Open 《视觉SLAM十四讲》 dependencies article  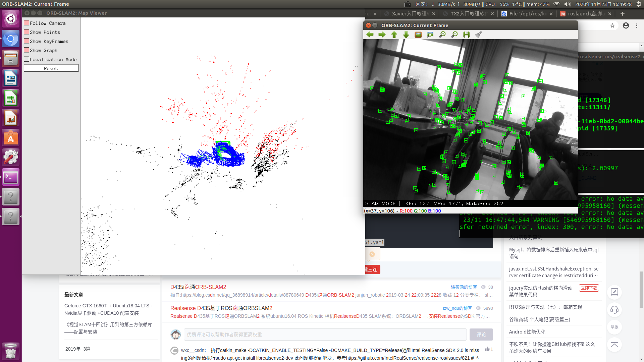[108, 328]
